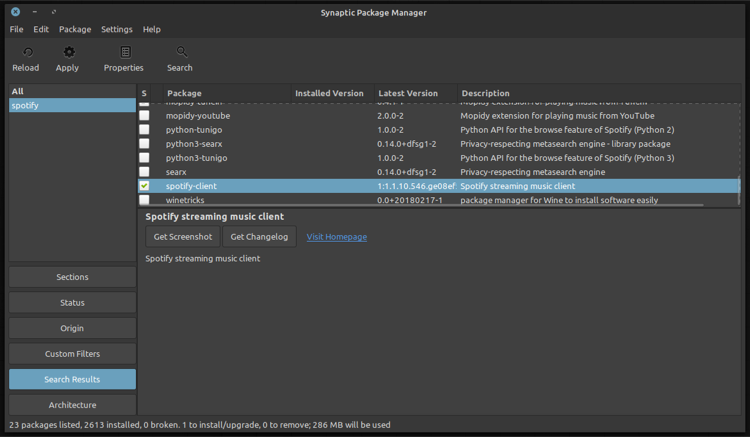Minimize the Synaptic window
This screenshot has height=437, width=750.
pyautogui.click(x=34, y=11)
